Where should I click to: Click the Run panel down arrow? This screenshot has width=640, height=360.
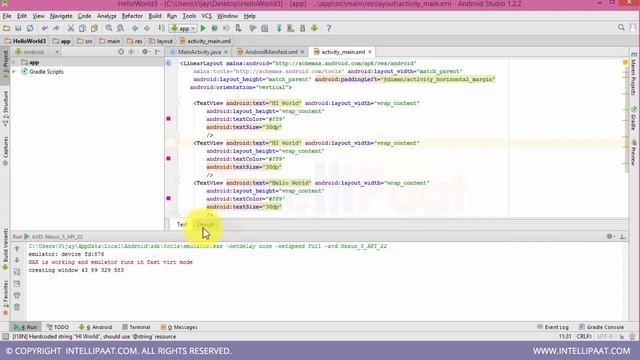click(17, 260)
